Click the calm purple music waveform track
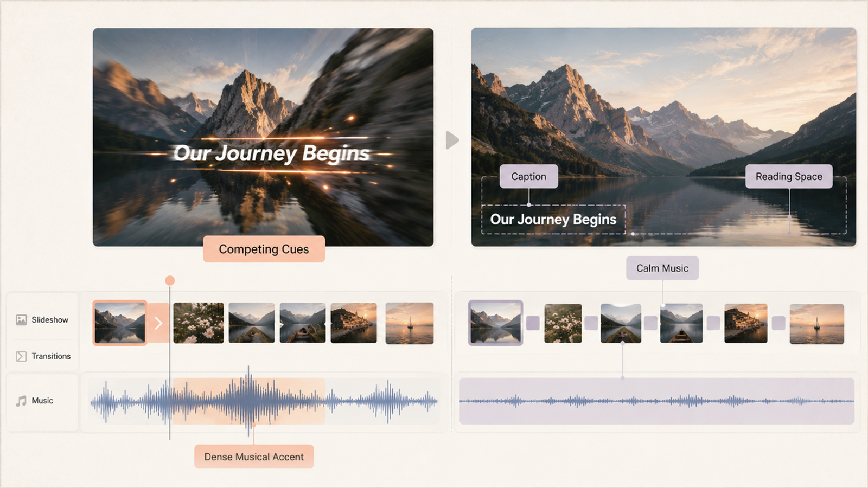This screenshot has width=868, height=488. pos(657,401)
